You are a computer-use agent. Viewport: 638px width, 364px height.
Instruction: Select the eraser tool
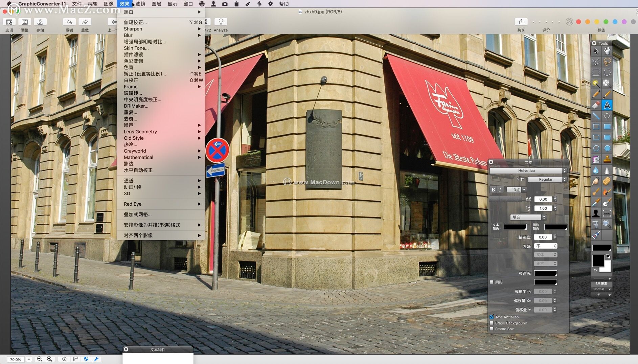click(x=596, y=105)
